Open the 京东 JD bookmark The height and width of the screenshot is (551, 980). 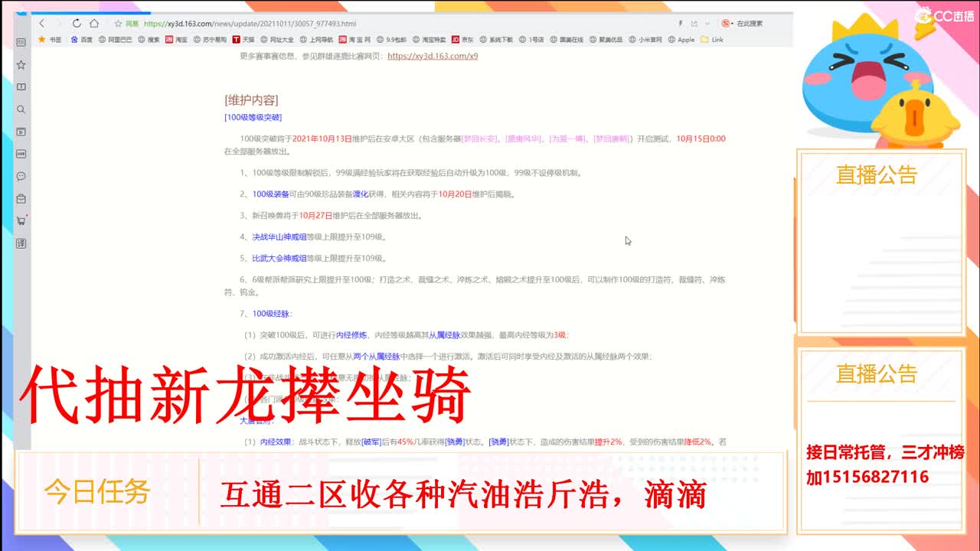coord(462,40)
